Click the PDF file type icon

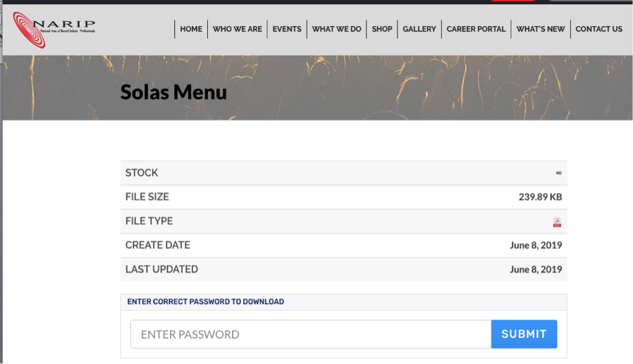[557, 222]
